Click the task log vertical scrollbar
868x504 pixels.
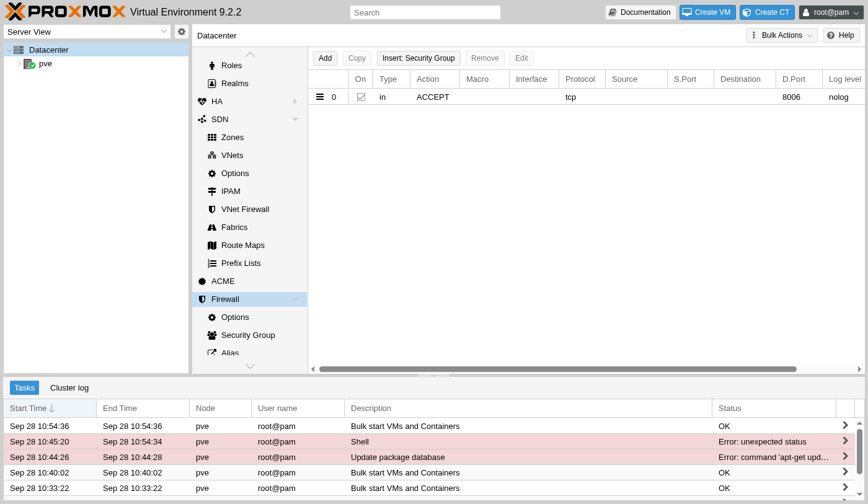859,450
